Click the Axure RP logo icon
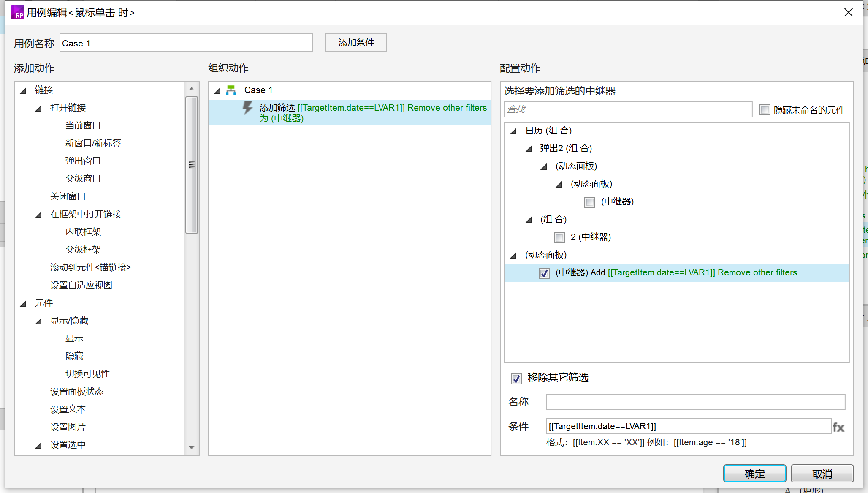Viewport: 868px width, 493px height. (17, 12)
